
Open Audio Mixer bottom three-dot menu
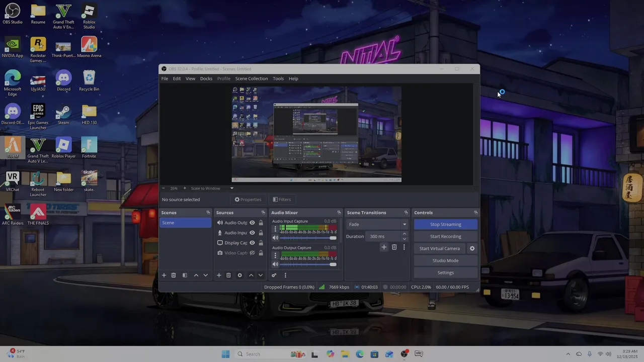[x=285, y=276]
